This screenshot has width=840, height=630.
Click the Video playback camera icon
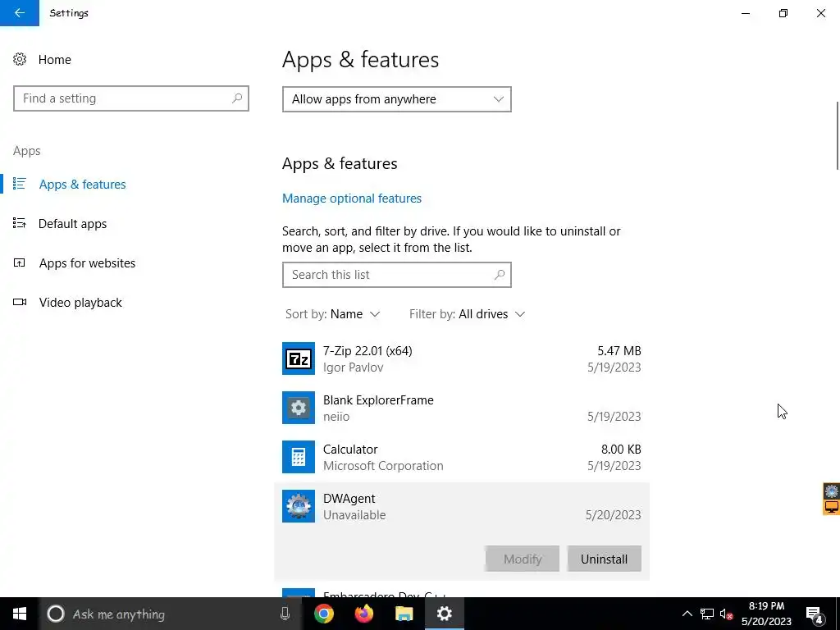pos(20,302)
